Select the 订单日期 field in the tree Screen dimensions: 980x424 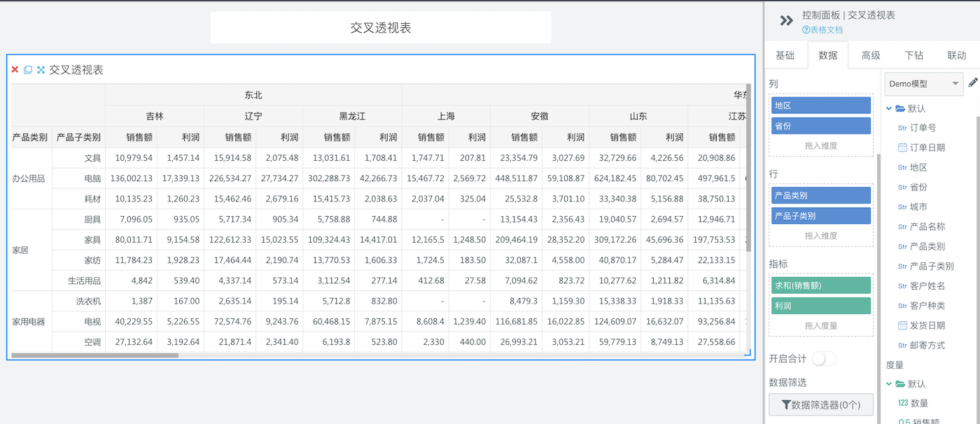point(927,148)
